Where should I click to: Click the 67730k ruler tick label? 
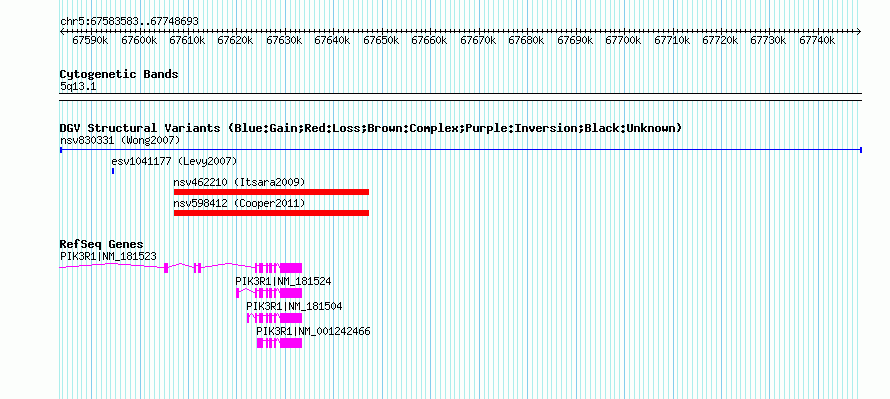[769, 40]
